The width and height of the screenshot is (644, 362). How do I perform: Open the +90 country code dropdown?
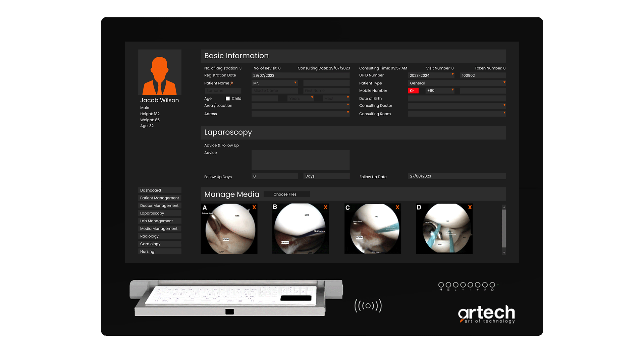coord(440,90)
